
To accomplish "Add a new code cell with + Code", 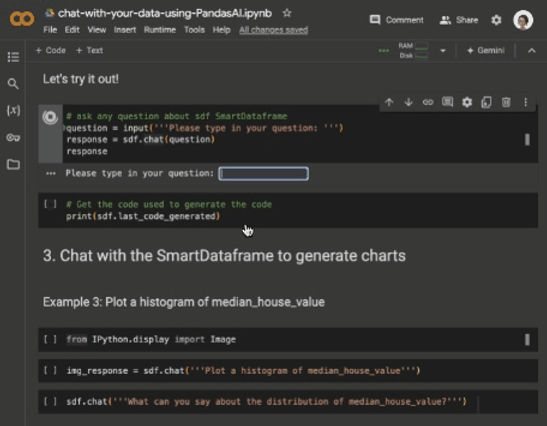I will coord(51,51).
